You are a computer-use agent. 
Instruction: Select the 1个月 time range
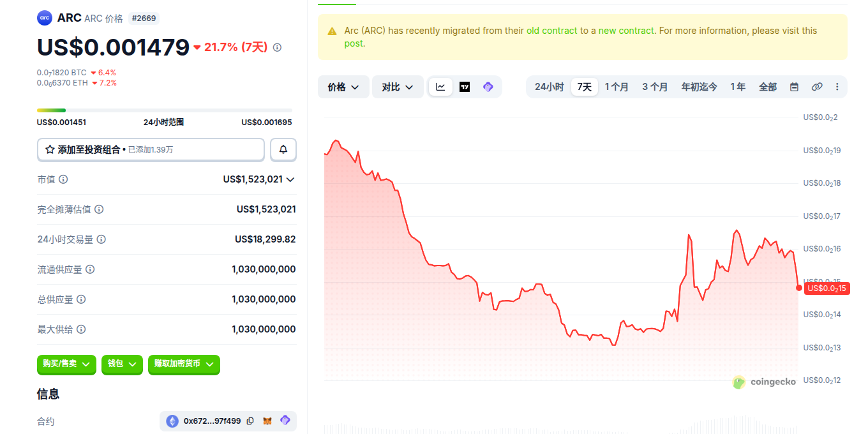tap(617, 87)
